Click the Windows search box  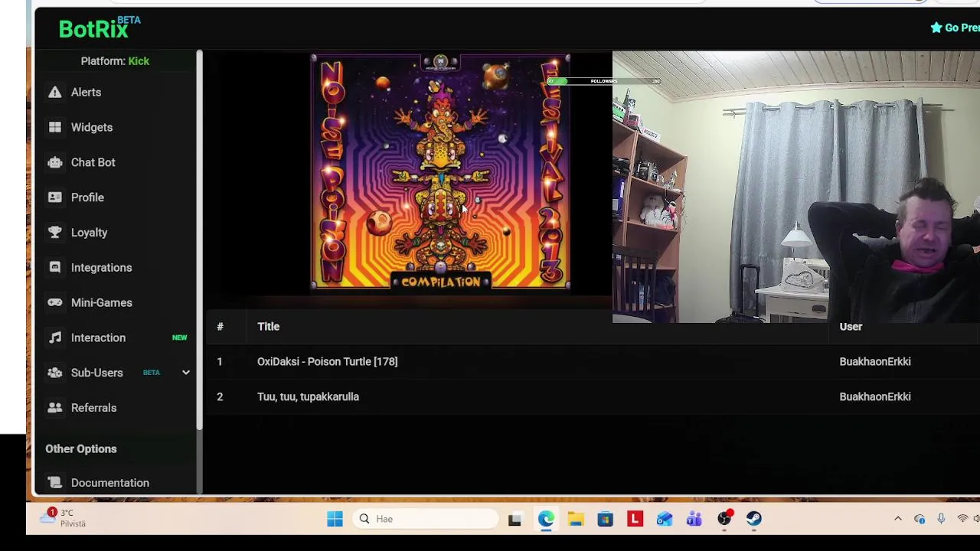pos(426,519)
